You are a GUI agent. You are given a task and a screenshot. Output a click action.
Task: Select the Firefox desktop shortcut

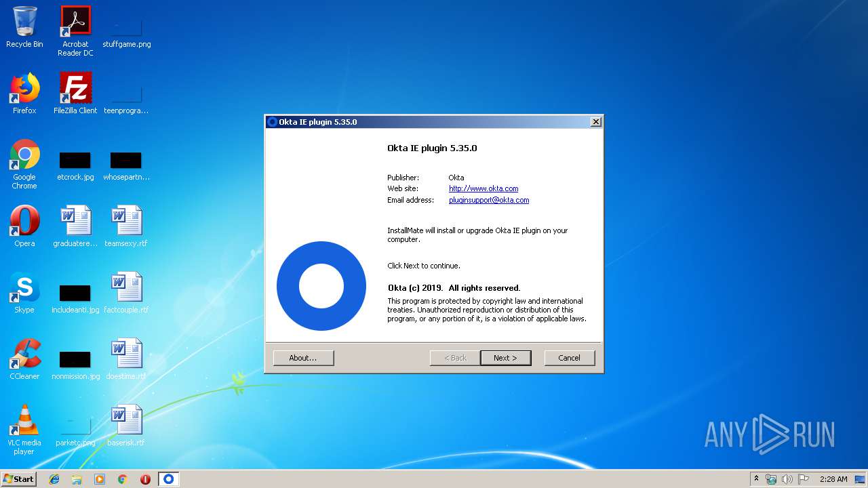24,94
